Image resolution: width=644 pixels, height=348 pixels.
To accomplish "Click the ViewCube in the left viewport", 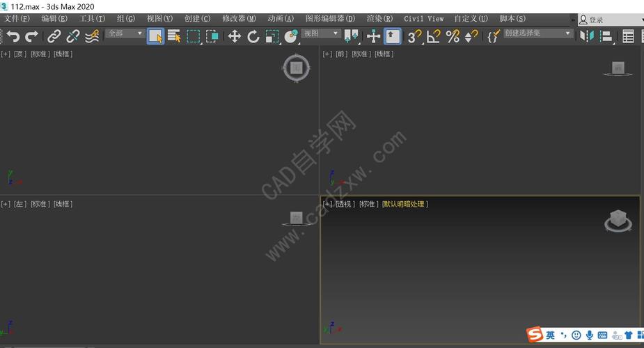I will pos(296,219).
